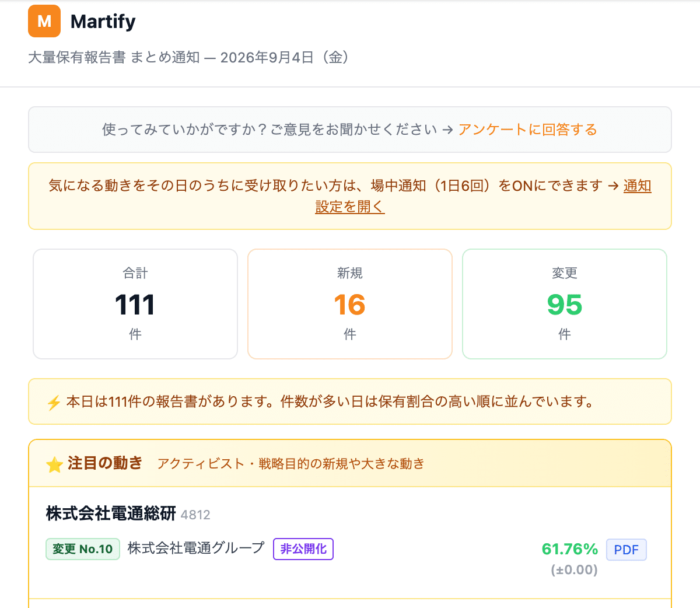The width and height of the screenshot is (700, 608).
Task: Select the 合計 111 件 summary card
Action: pyautogui.click(x=135, y=304)
